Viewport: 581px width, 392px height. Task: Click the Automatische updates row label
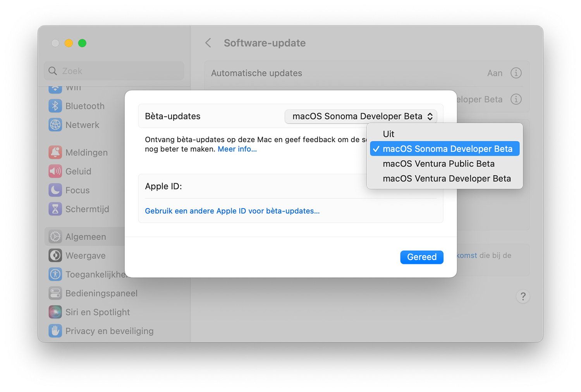pyautogui.click(x=256, y=73)
